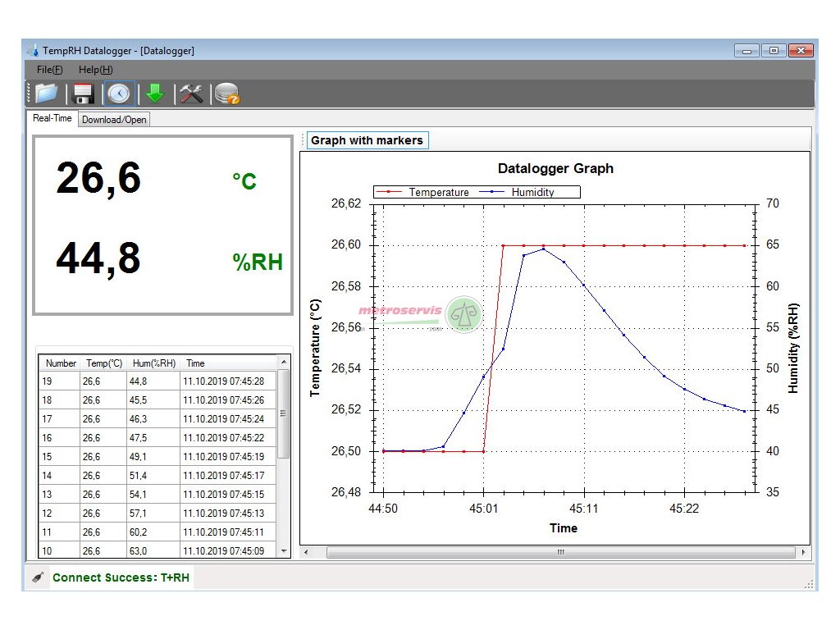
Task: Click the large 44,8 humidity reading
Action: tap(98, 259)
